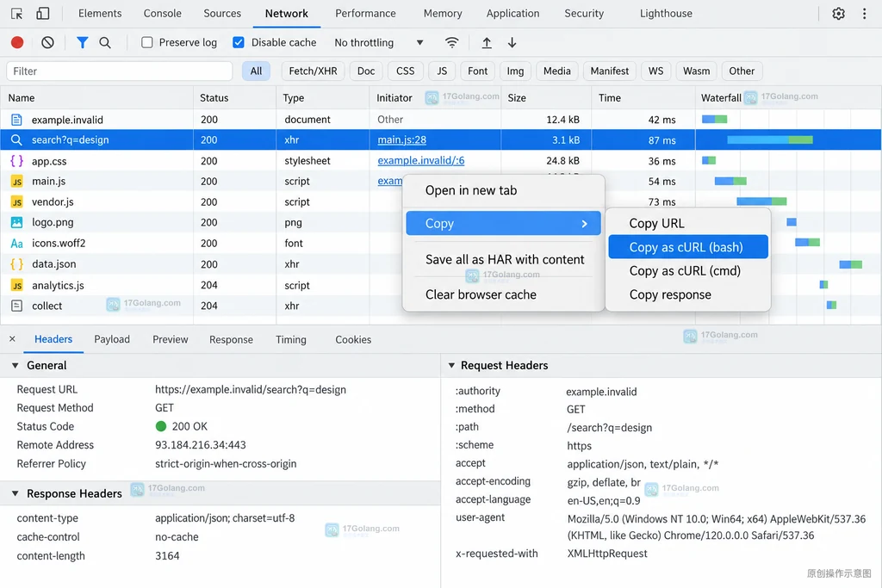Click the icons.woff2 font file icon
Image resolution: width=882 pixels, height=588 pixels.
coord(17,244)
